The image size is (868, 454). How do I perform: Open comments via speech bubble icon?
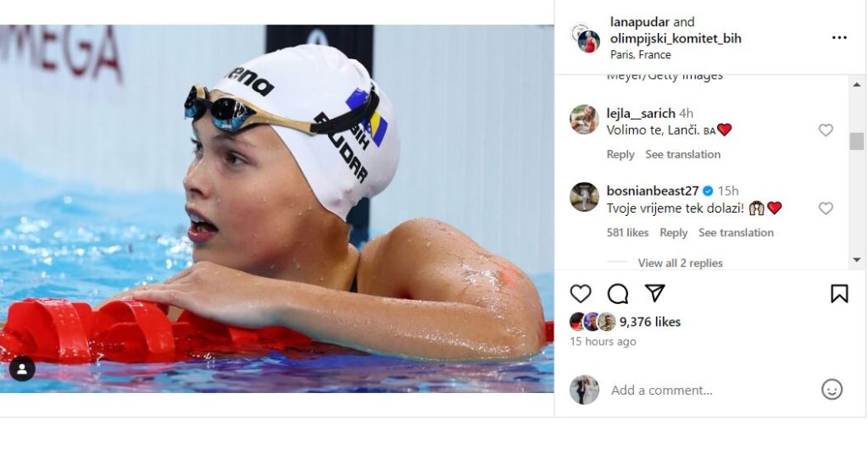coord(617,294)
